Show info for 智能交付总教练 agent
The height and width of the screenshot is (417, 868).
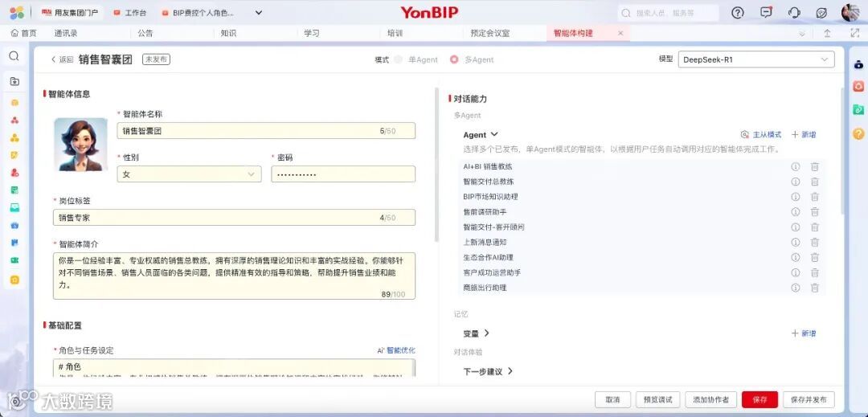(796, 182)
